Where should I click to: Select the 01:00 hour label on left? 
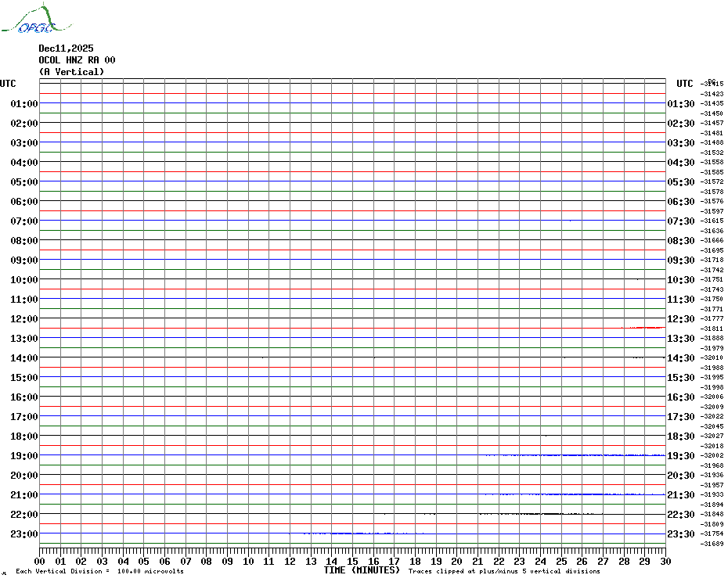(x=24, y=104)
